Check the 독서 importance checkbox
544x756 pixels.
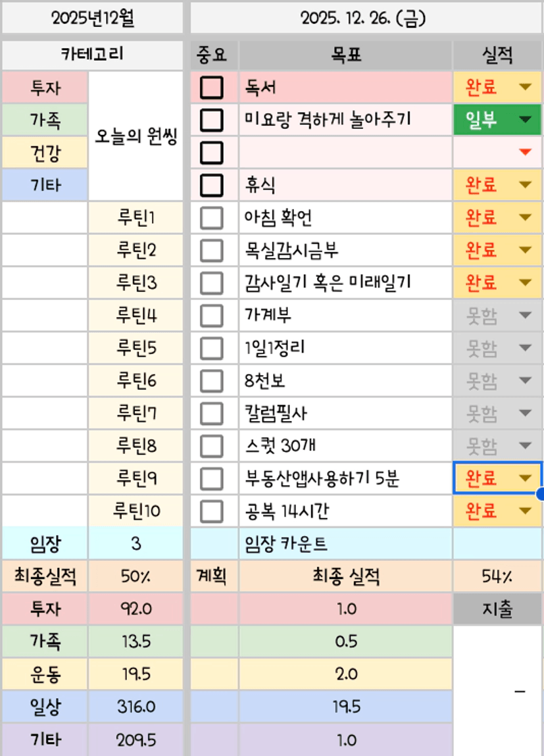211,88
